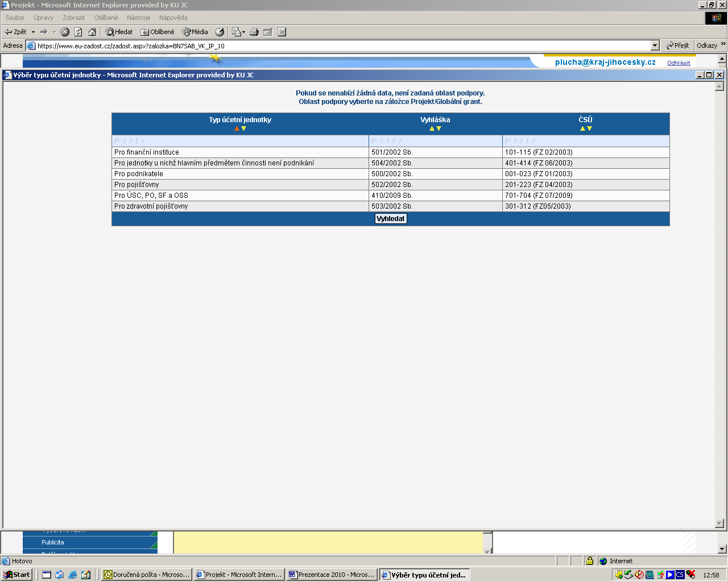Click the CS language indicator in tray
The image size is (728, 582).
coord(680,575)
